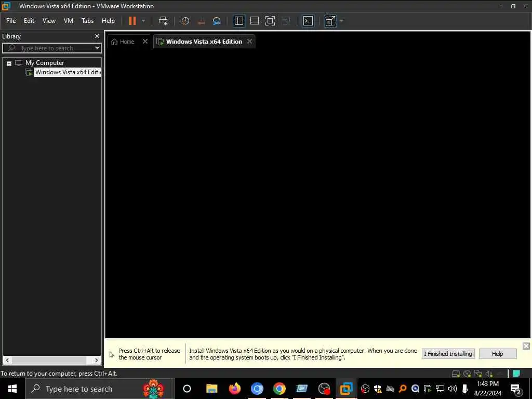This screenshot has height=399, width=532.
Task: Open the power options dropdown arrow beside Pause
Action: point(143,21)
